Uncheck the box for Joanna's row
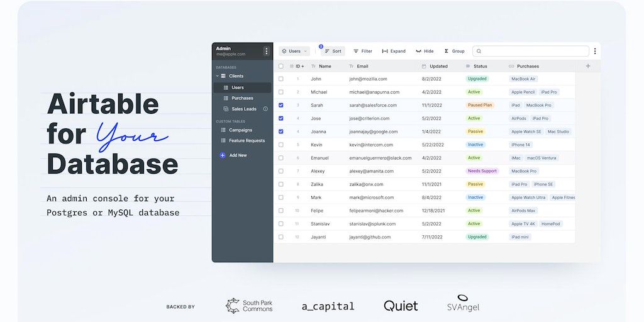Viewport: 644px width, 322px height. [x=281, y=131]
